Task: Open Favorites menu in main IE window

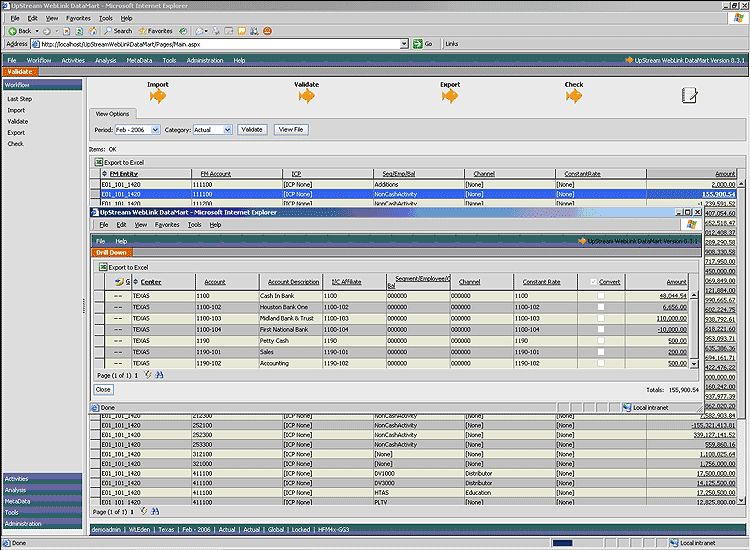Action: [78, 18]
